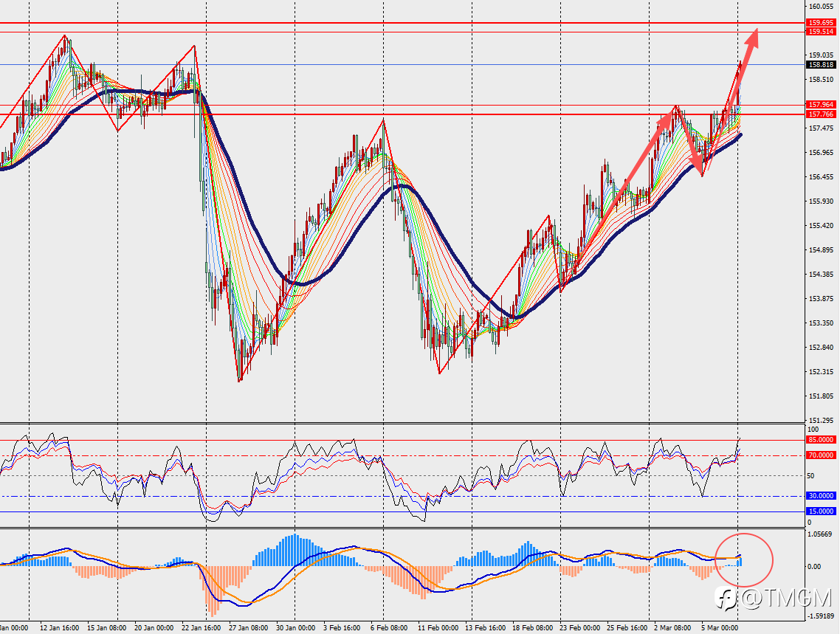Viewport: 840px width, 634px height.
Task: Click the 12 Jan 16:00 time label
Action: (x=60, y=627)
